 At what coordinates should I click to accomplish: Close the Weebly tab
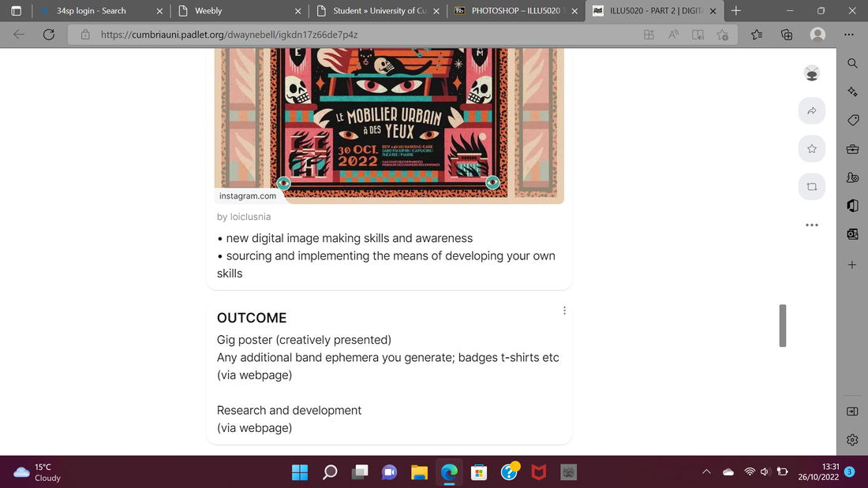coord(297,10)
